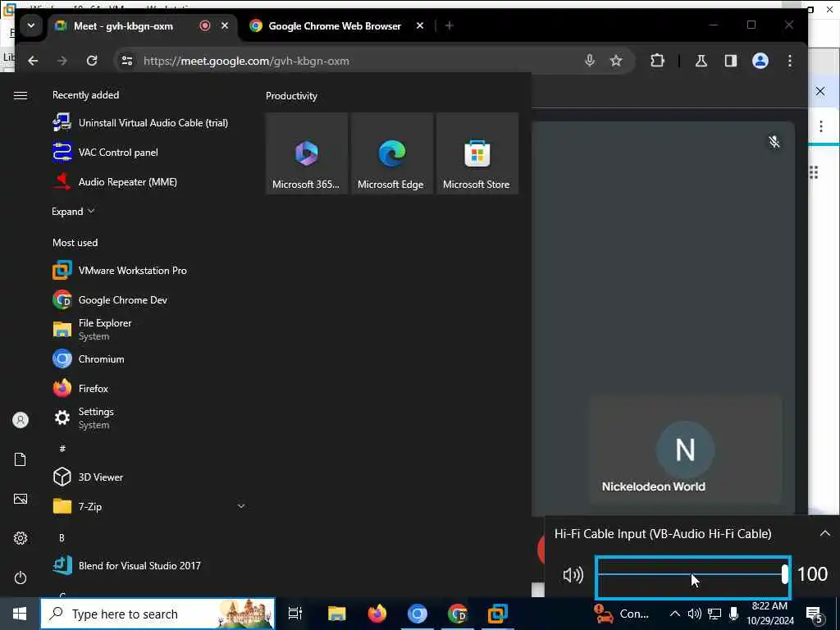Click the # alphabet header
This screenshot has height=630, width=840.
(62, 449)
